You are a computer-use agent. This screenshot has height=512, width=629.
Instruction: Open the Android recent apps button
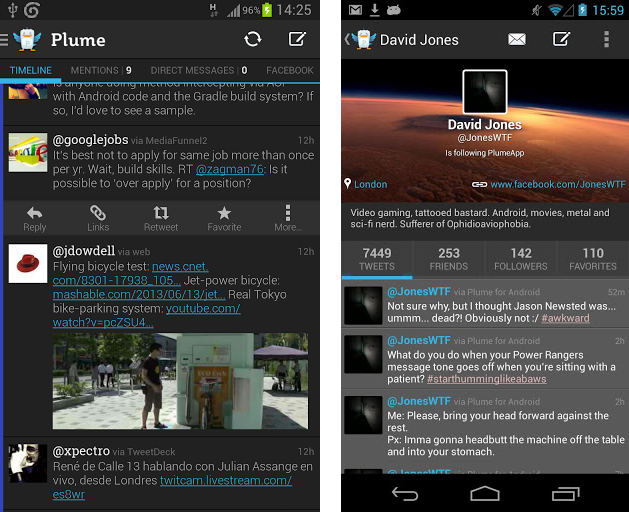566,494
